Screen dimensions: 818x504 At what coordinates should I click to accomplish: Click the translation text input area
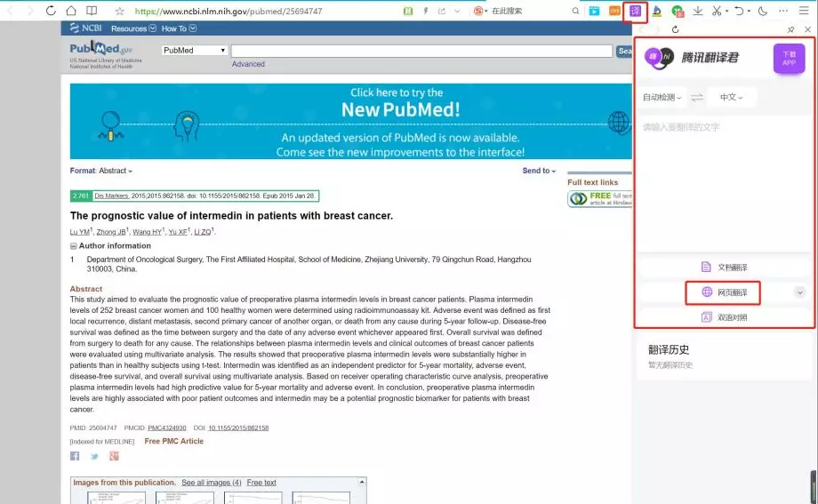click(x=724, y=182)
